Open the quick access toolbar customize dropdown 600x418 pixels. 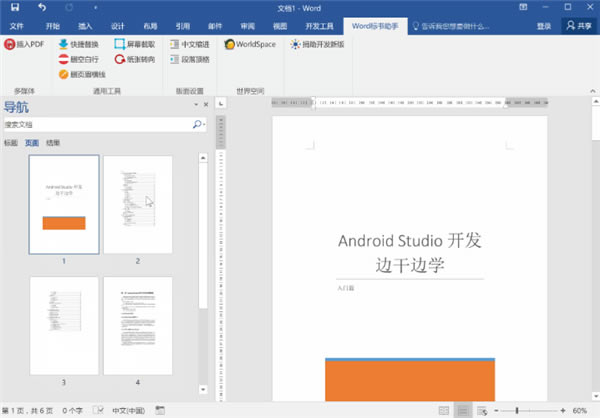click(x=95, y=7)
